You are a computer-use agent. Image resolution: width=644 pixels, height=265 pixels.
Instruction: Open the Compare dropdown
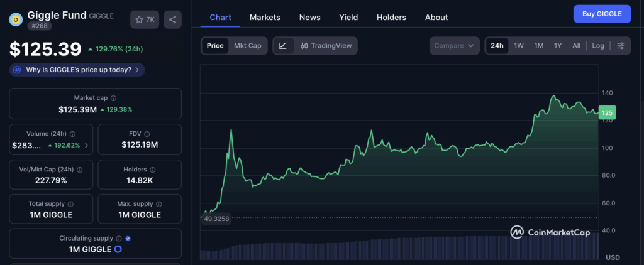click(454, 46)
